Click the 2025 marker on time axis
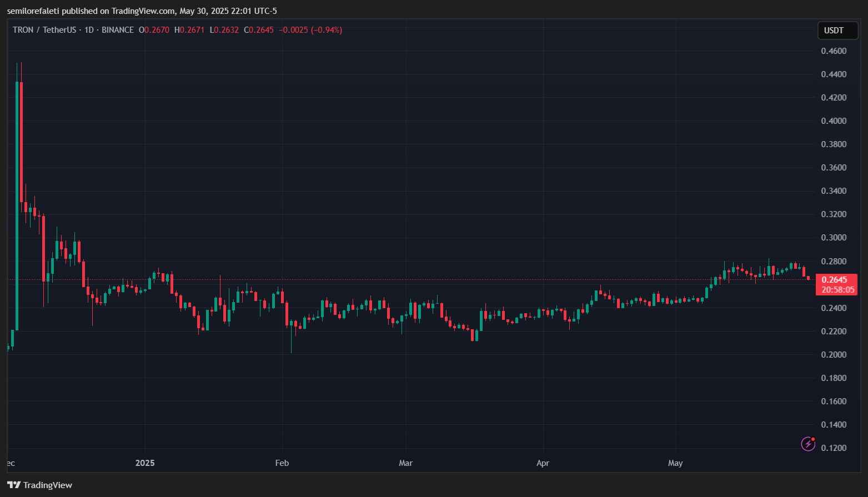This screenshot has height=497, width=868. click(145, 463)
